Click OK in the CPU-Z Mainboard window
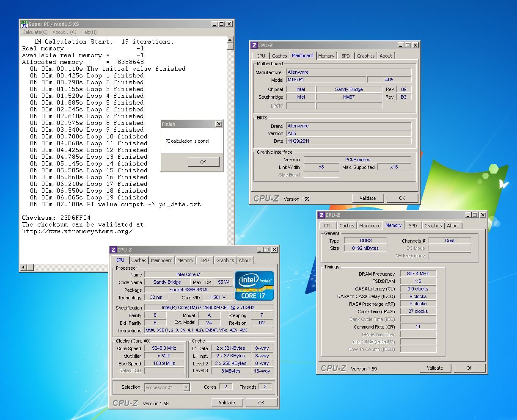Image resolution: width=517 pixels, height=420 pixels. tap(402, 198)
